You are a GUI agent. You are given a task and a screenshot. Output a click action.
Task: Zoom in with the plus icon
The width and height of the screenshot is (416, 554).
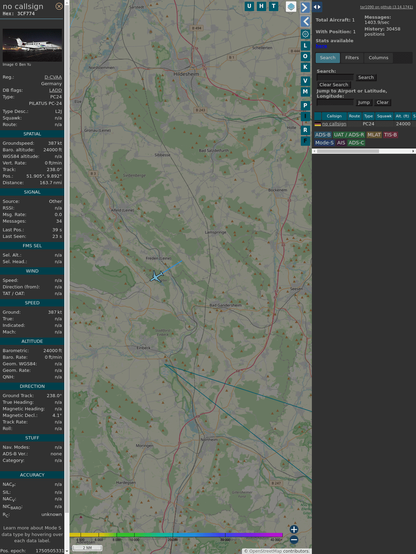pos(294,529)
